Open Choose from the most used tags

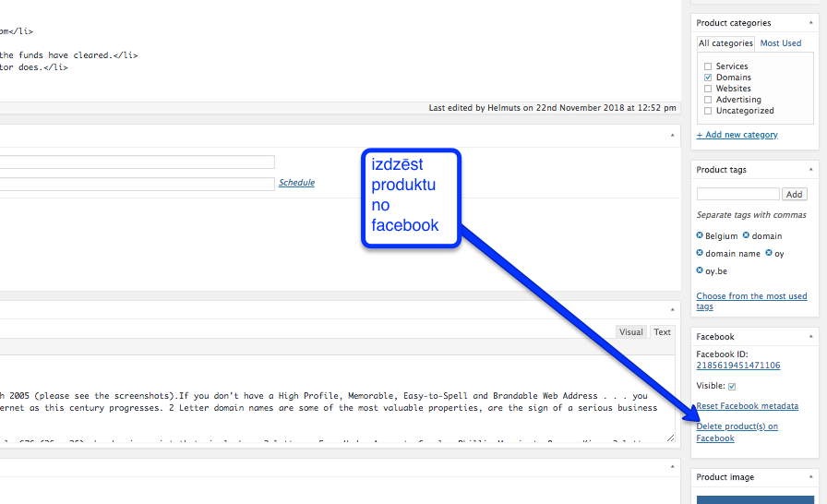click(751, 301)
